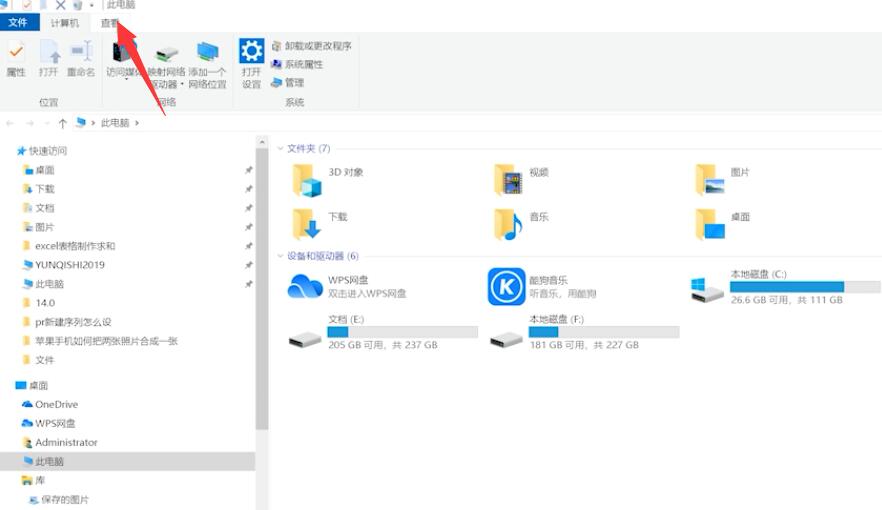Open the 文件 ribbon tab
The height and width of the screenshot is (510, 882).
click(x=19, y=22)
